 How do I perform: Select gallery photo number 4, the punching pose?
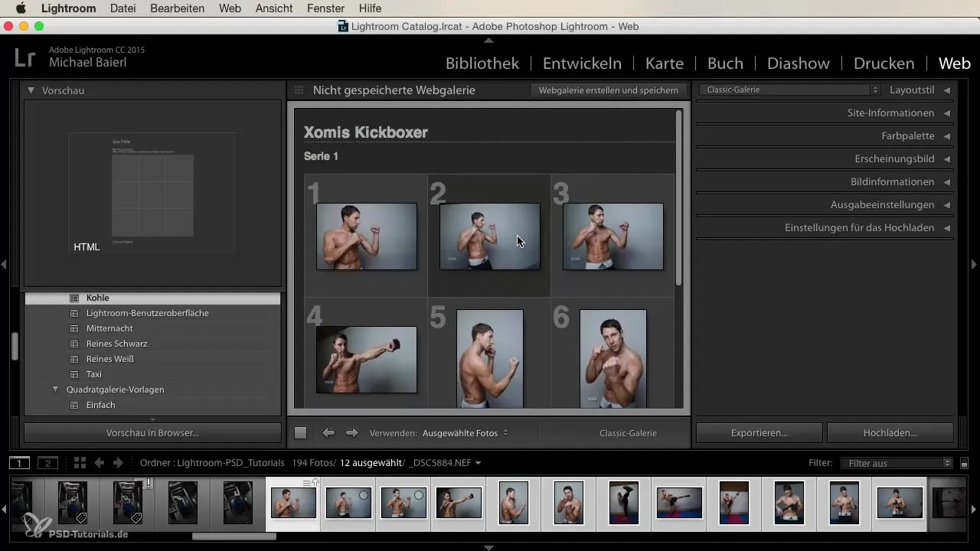366,359
